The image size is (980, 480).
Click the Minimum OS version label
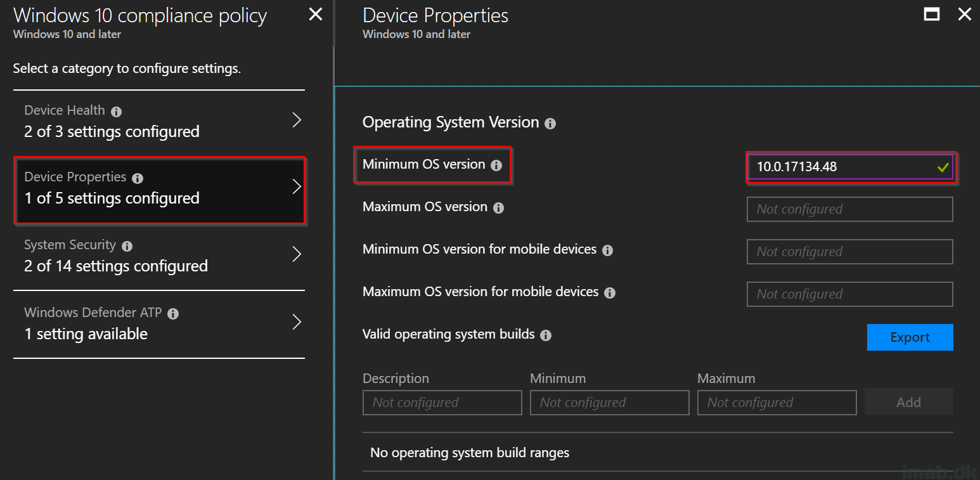pyautogui.click(x=423, y=164)
